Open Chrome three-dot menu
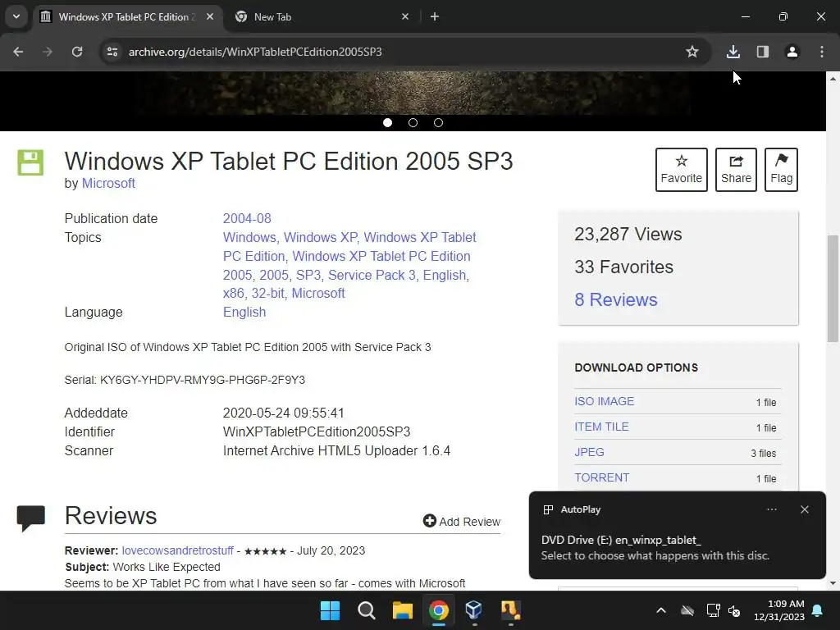Viewport: 840px width, 630px height. pos(822,52)
